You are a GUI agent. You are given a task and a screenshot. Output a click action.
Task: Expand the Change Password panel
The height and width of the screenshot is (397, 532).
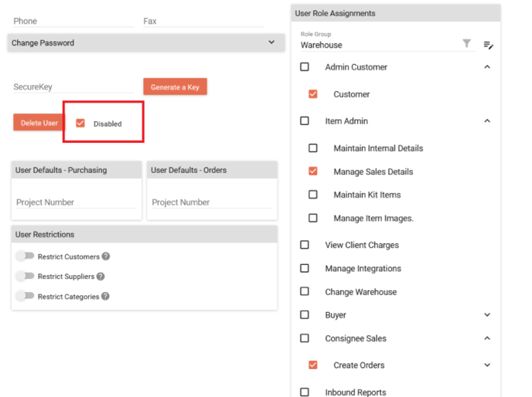tap(146, 42)
